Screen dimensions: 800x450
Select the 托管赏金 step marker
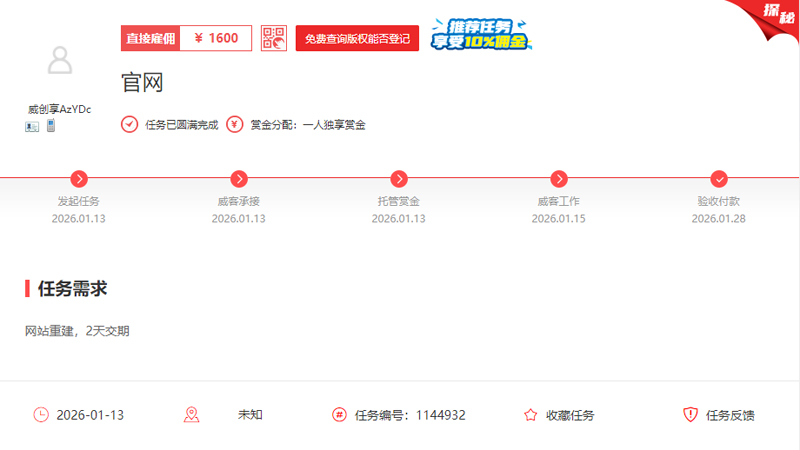point(399,179)
